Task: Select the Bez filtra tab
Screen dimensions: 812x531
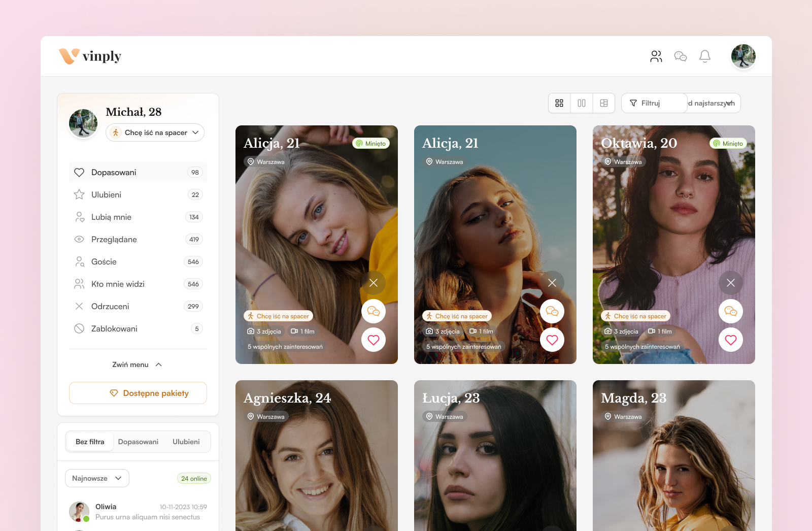Action: (90, 442)
